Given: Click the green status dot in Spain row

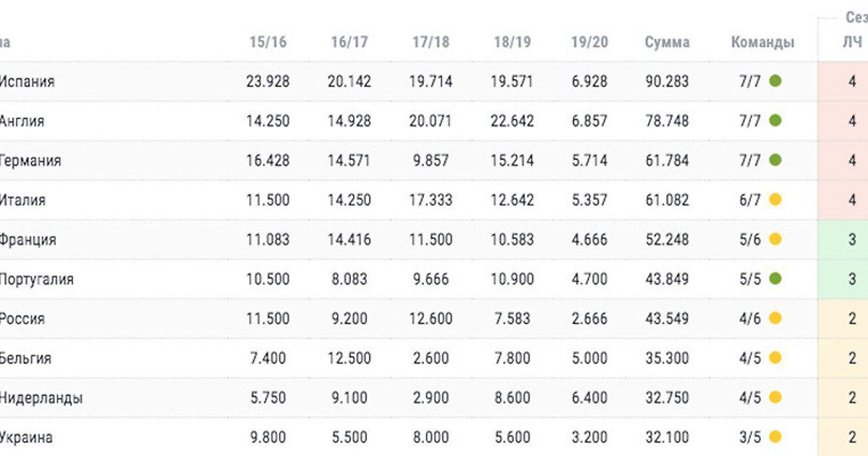Looking at the screenshot, I should pyautogui.click(x=775, y=81).
